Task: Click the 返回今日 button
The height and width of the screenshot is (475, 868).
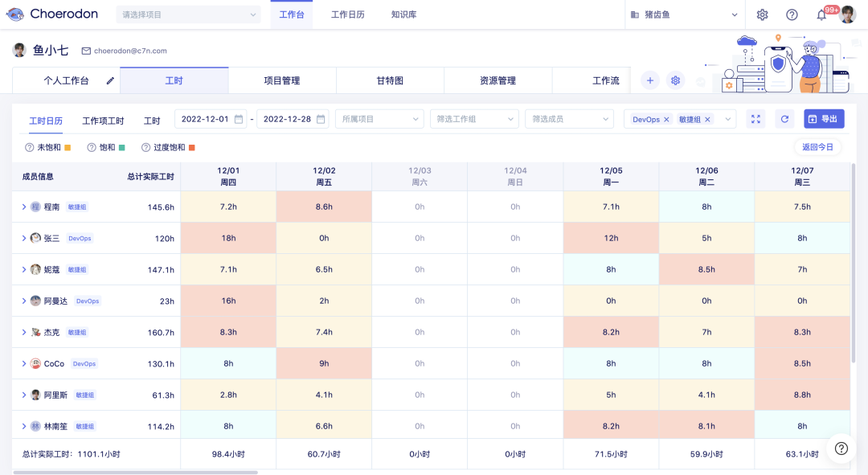Action: point(817,147)
